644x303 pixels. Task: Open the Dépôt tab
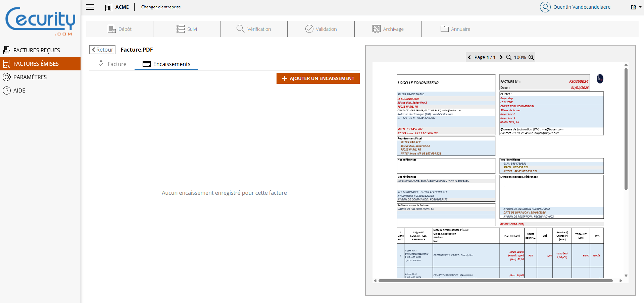[x=119, y=29]
